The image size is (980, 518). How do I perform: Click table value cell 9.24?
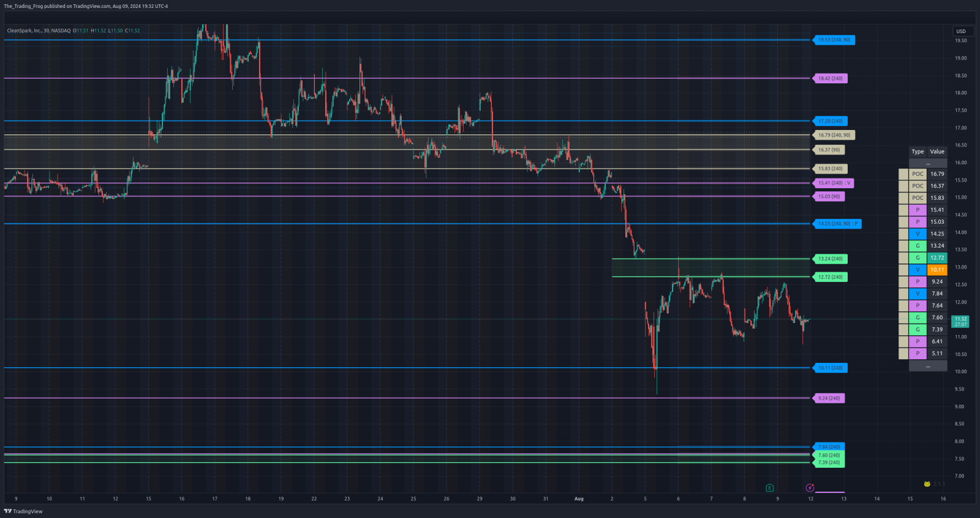[937, 281]
